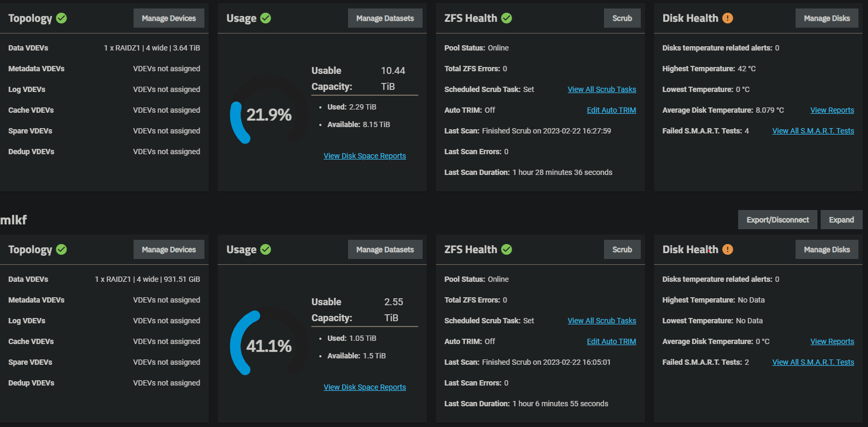Image resolution: width=868 pixels, height=427 pixels.
Task: Click the mlkf pool's ZFS Health checkmark icon
Action: tap(507, 249)
